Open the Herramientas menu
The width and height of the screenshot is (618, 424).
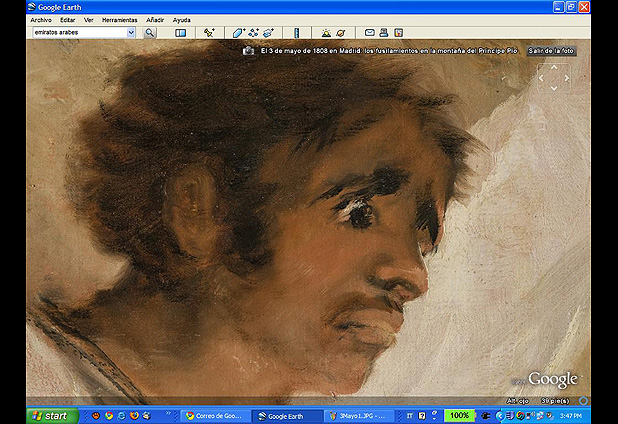[x=120, y=20]
